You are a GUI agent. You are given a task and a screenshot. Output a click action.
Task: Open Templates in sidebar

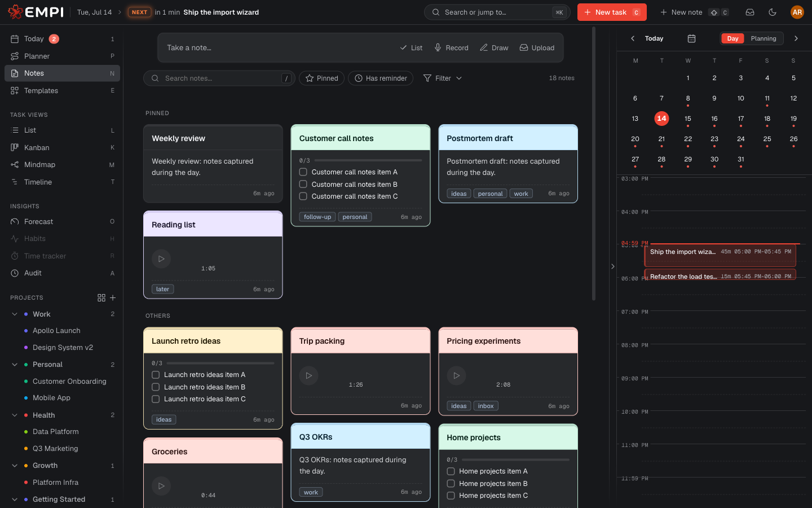coord(62,90)
